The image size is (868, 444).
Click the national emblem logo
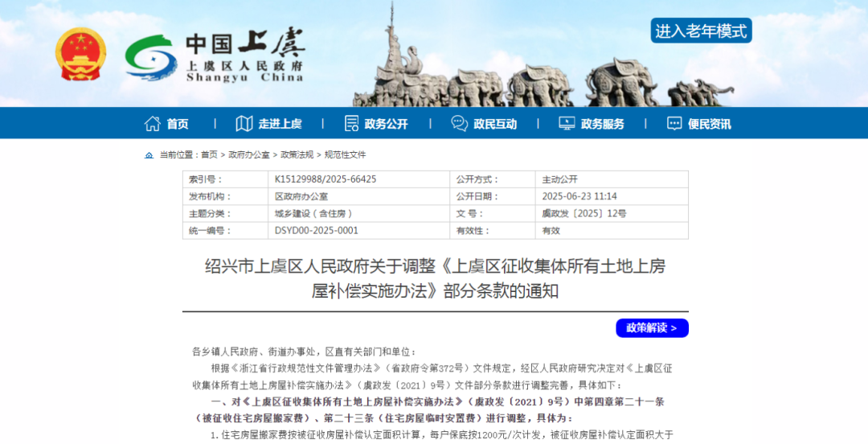pyautogui.click(x=80, y=55)
